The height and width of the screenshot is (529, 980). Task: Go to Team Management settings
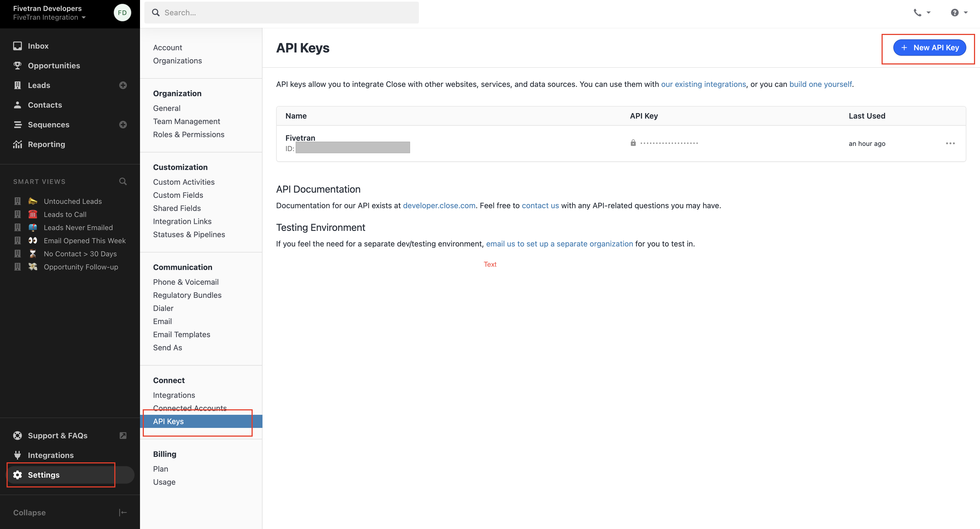coord(186,121)
